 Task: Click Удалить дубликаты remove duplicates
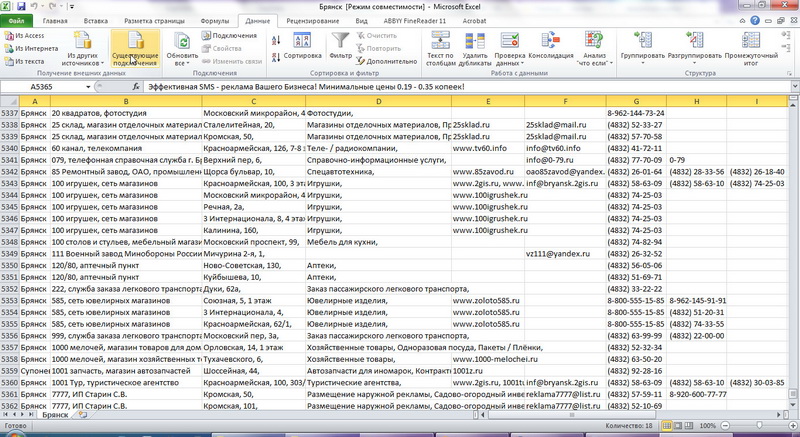[474, 49]
